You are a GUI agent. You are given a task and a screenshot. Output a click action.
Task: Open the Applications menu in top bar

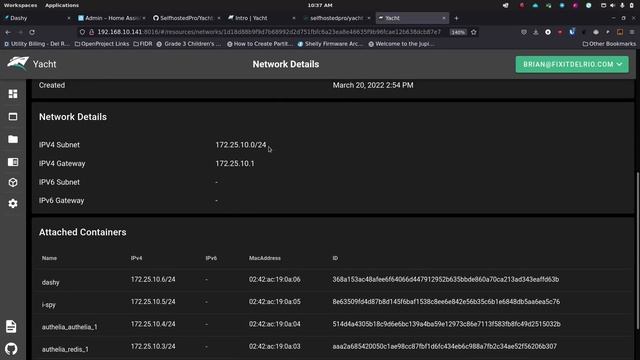62,5
